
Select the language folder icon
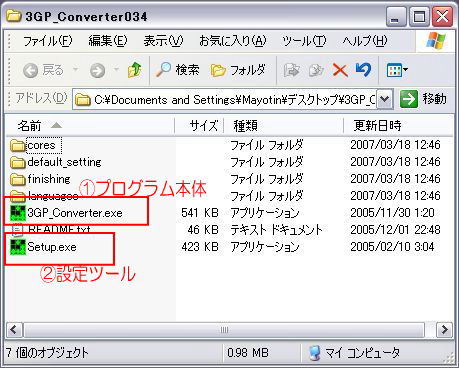[18, 196]
